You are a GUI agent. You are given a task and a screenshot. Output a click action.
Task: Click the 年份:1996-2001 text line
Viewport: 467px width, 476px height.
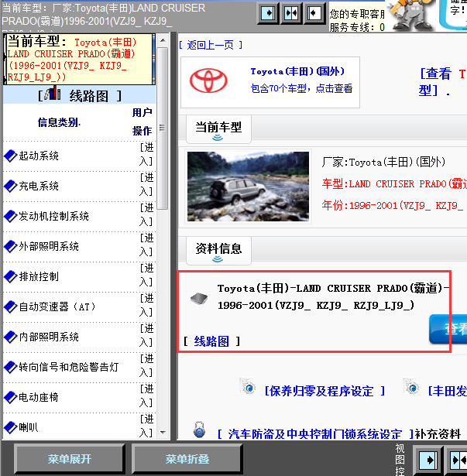(x=393, y=206)
